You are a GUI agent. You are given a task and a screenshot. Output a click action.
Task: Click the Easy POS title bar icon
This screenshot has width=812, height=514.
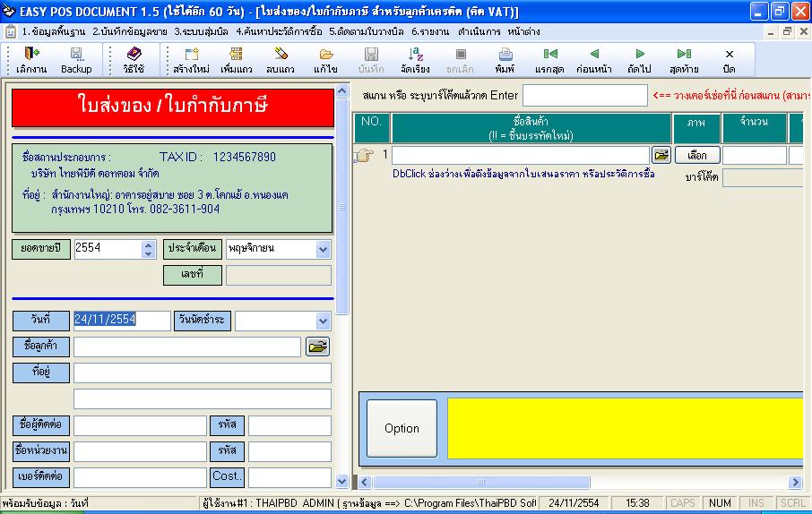coord(9,11)
